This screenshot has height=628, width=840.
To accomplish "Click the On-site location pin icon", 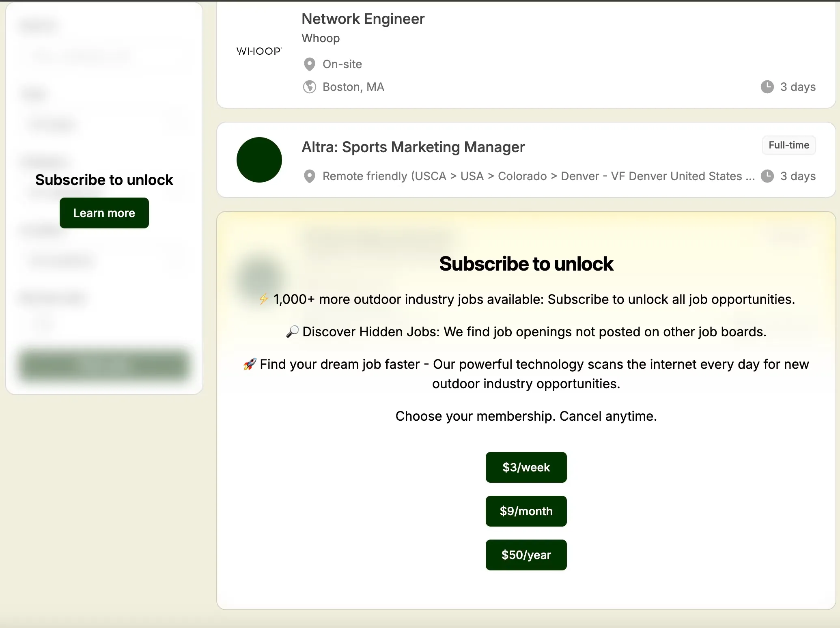I will (309, 64).
